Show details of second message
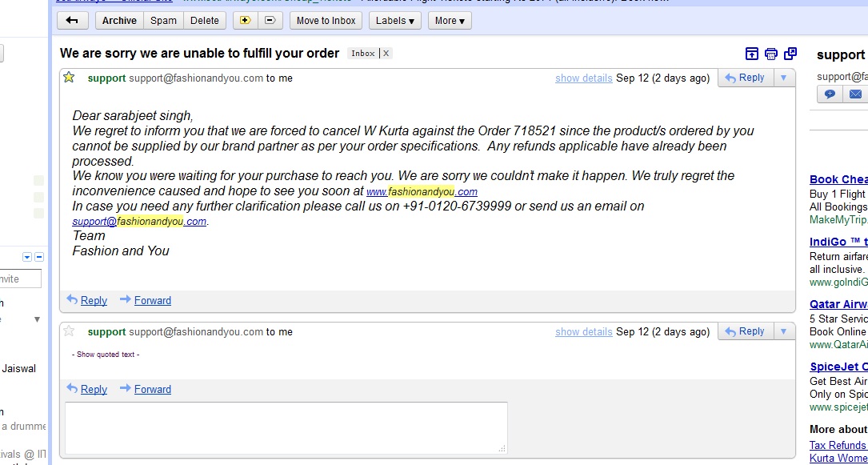 point(583,331)
